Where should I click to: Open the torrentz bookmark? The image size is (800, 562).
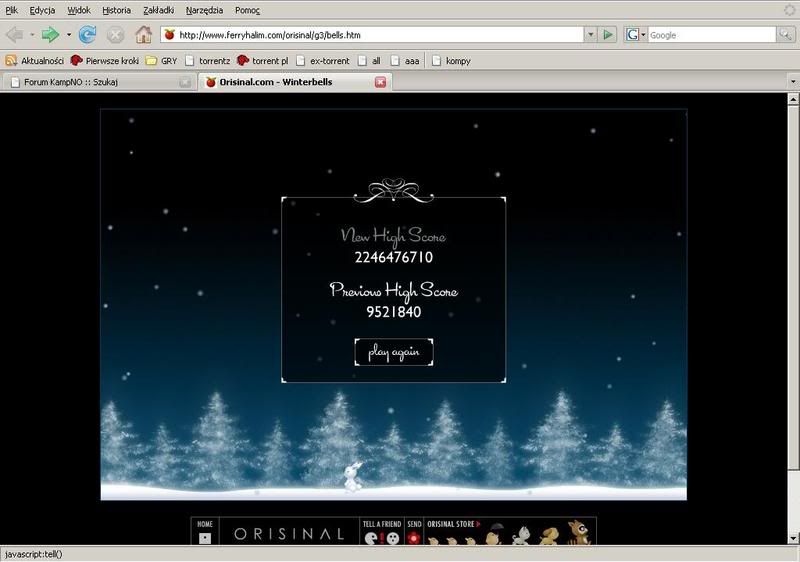tap(207, 61)
